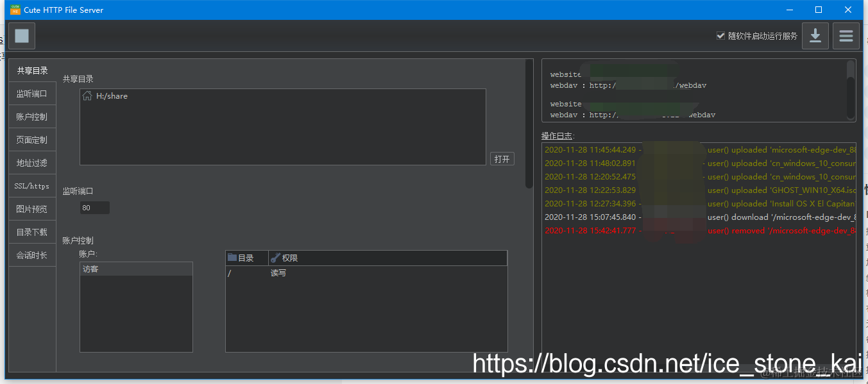This screenshot has height=384, width=868.
Task: Select the 11:48:02.891 log entry
Action: pos(699,163)
